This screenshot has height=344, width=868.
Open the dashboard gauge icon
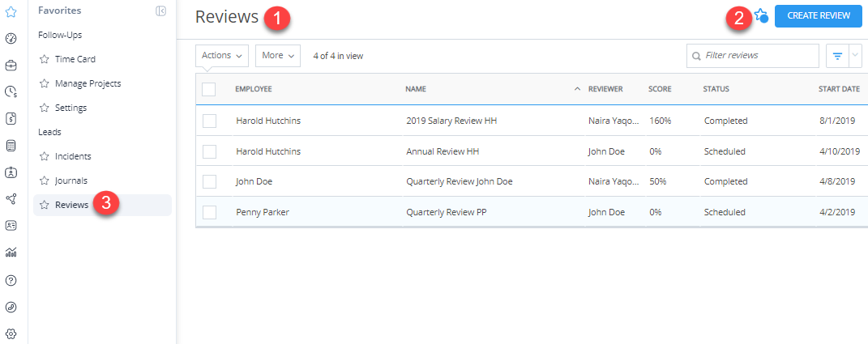pyautogui.click(x=11, y=39)
